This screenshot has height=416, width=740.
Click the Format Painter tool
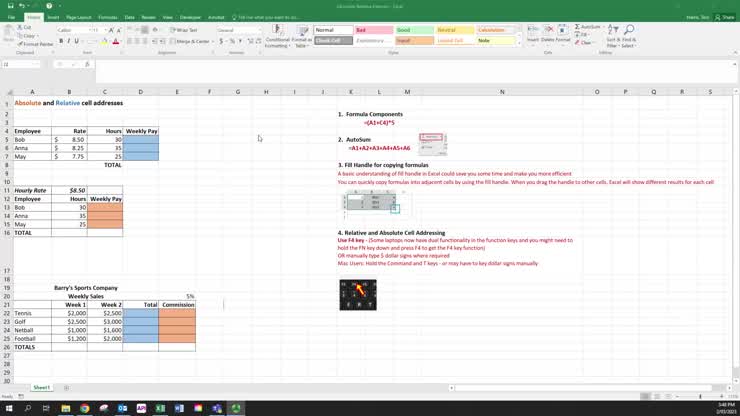pos(36,44)
